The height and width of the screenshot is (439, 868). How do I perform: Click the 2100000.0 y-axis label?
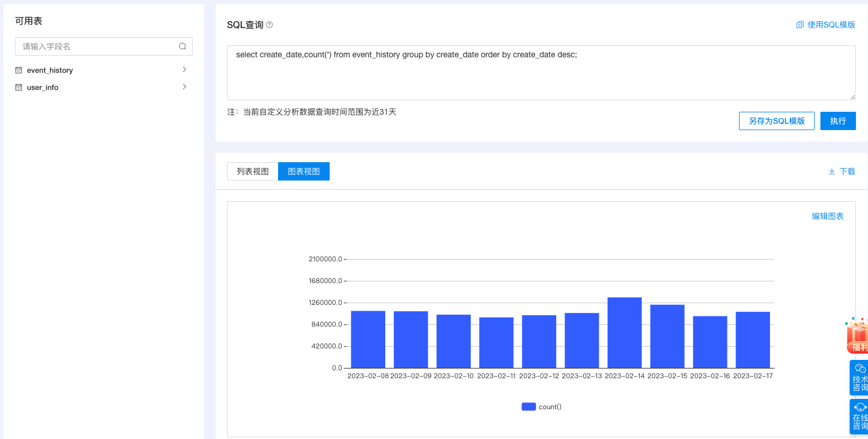pyautogui.click(x=325, y=259)
